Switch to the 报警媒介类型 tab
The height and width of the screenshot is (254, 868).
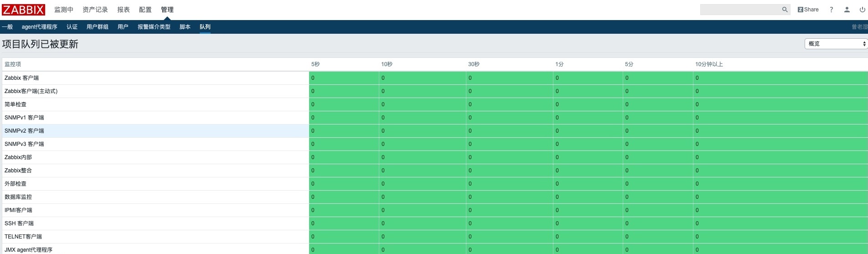coord(154,27)
